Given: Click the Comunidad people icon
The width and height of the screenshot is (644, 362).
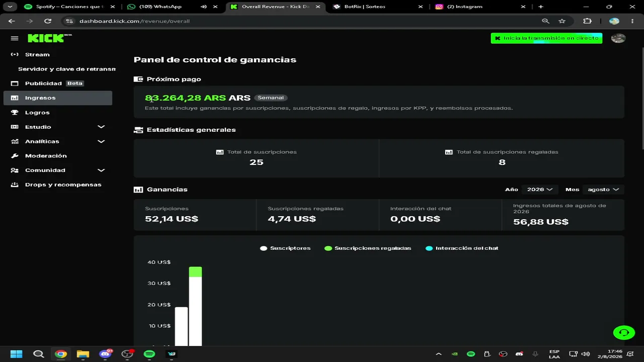Looking at the screenshot, I should click(15, 170).
